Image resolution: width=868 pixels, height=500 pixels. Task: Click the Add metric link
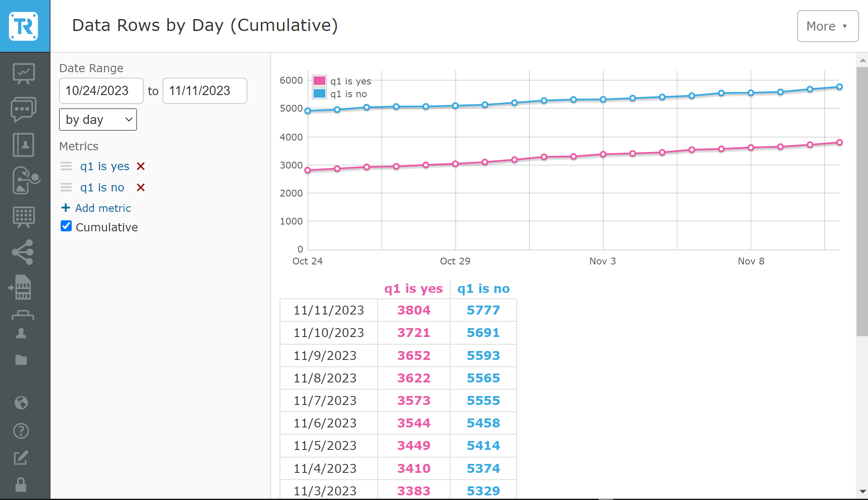pyautogui.click(x=102, y=208)
